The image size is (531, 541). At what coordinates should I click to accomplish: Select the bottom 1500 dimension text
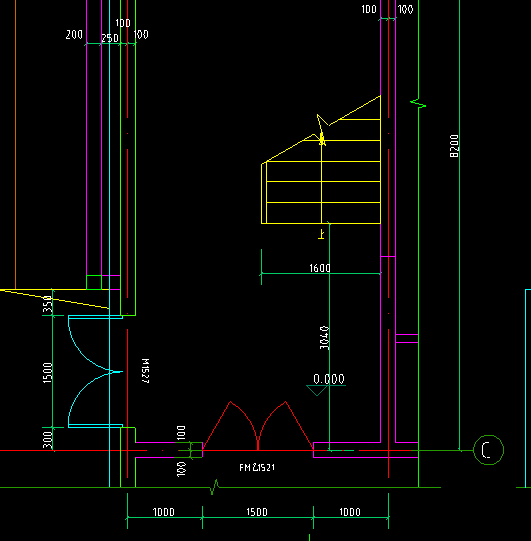[x=257, y=512]
